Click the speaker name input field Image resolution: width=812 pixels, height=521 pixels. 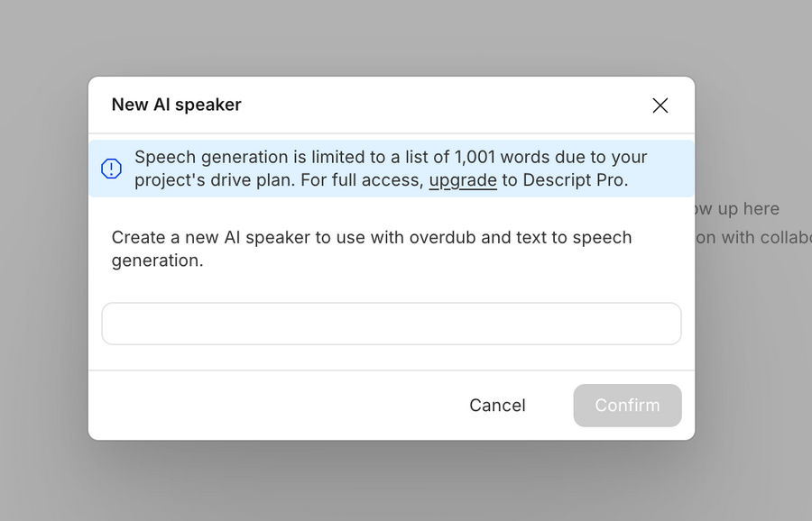coord(391,324)
